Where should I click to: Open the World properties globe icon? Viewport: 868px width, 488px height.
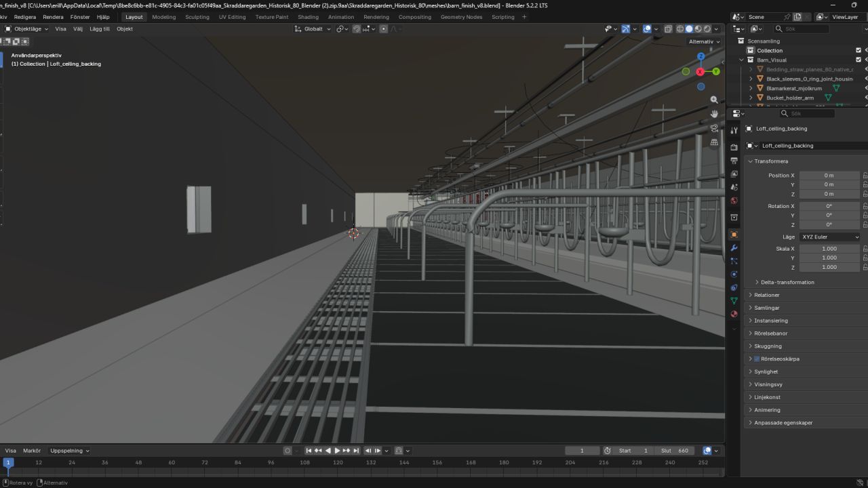point(734,201)
